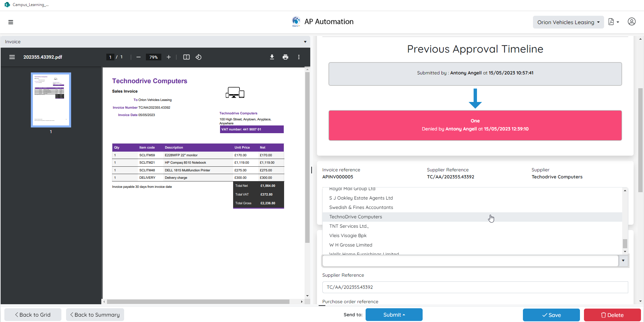
Task: Click the supplier combo box search field
Action: [470, 261]
